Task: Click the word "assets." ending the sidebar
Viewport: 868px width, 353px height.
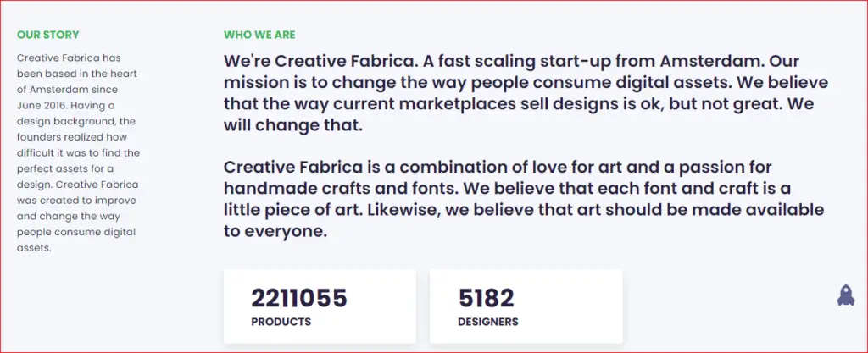Action: 34,248
